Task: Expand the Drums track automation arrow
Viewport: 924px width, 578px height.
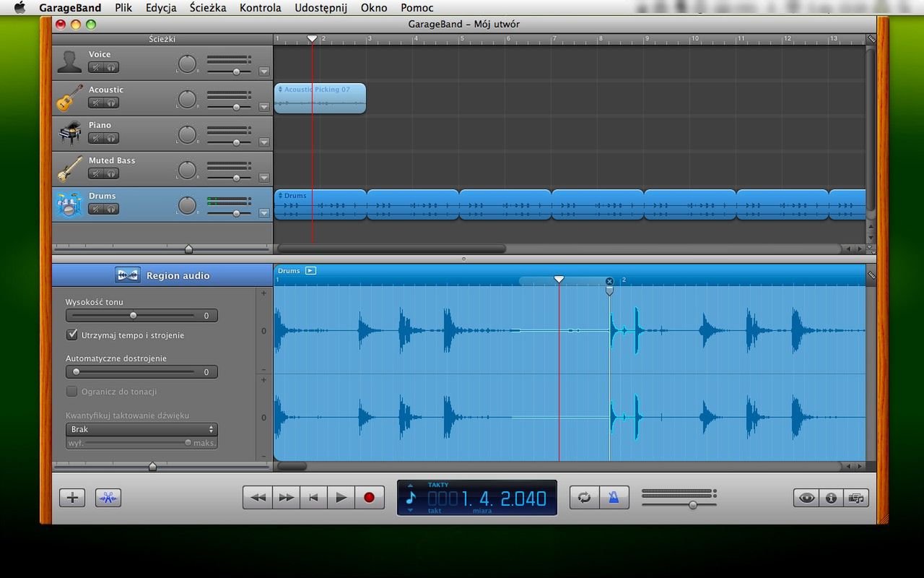Action: (x=263, y=213)
